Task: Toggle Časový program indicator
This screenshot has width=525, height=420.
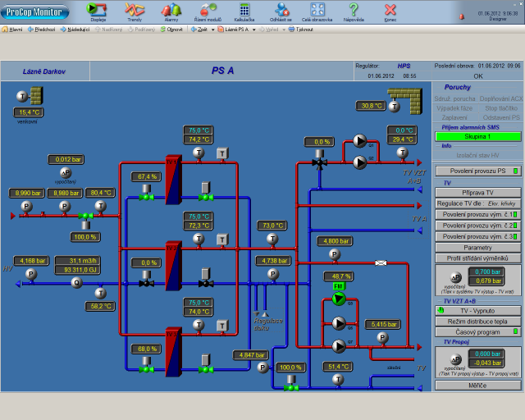Action: pyautogui.click(x=516, y=332)
